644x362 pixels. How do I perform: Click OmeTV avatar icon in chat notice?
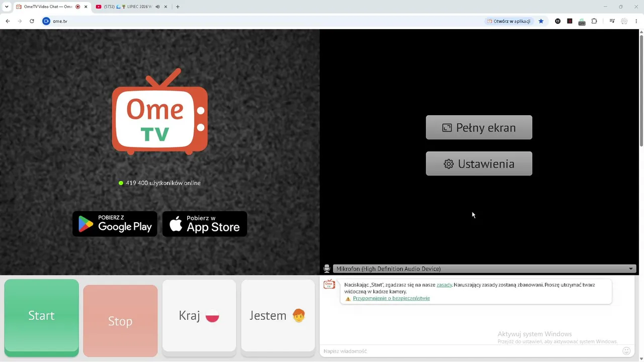(330, 285)
